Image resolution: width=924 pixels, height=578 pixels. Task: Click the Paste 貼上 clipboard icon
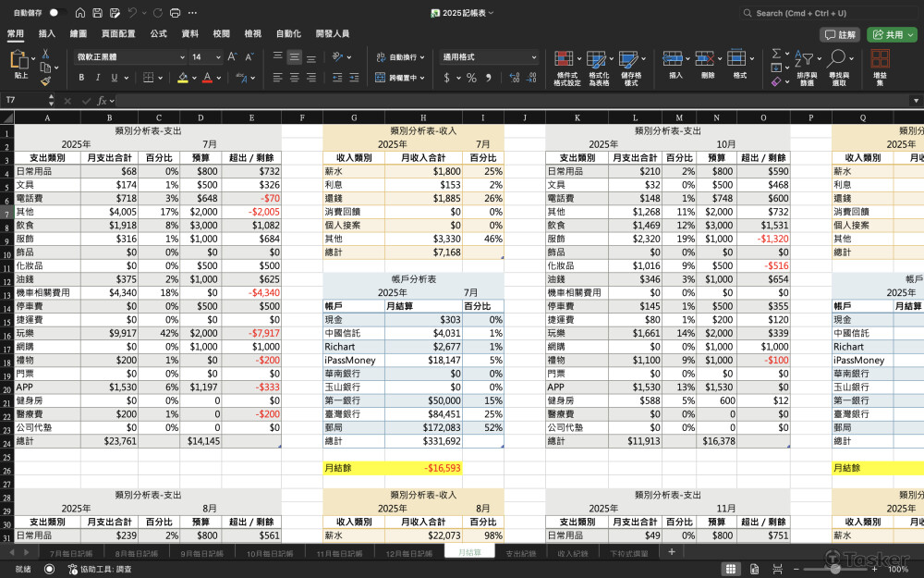[x=20, y=63]
